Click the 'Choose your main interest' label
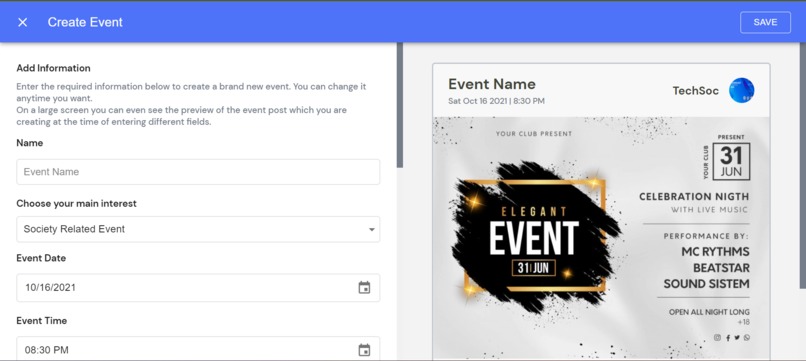 [x=77, y=204]
